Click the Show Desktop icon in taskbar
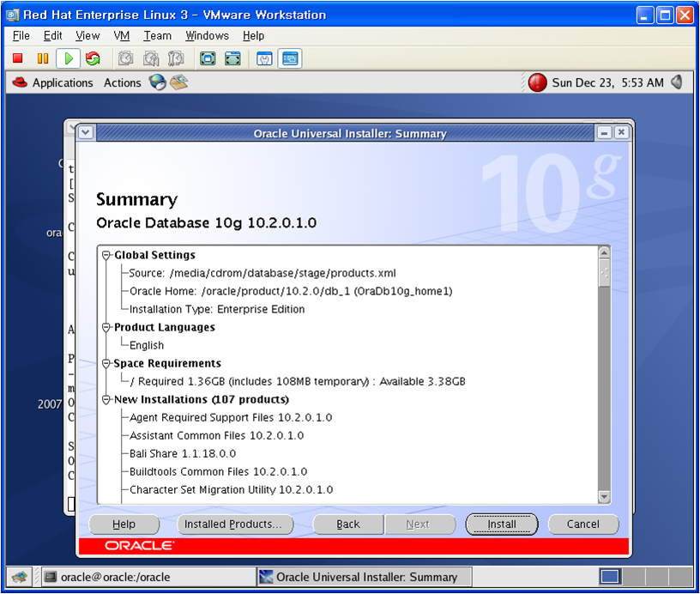 tap(19, 577)
